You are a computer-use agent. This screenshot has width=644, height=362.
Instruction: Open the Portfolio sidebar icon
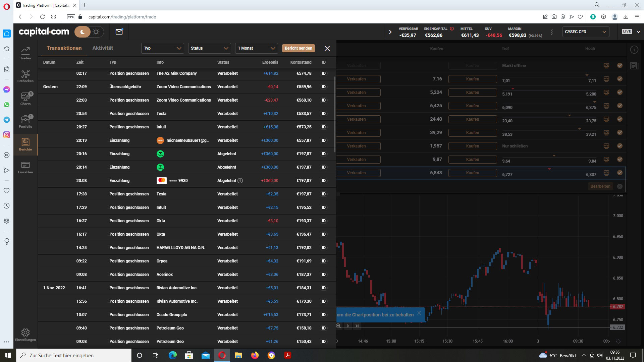tap(25, 121)
